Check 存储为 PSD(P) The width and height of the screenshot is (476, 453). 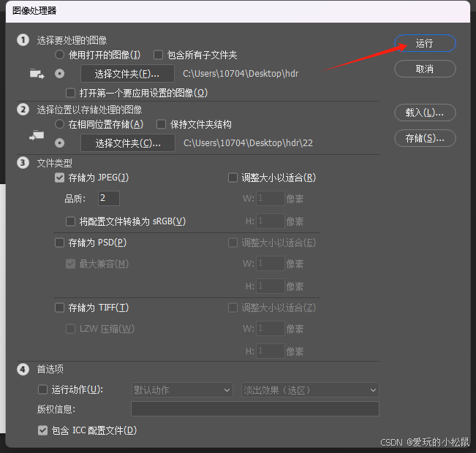[x=59, y=243]
